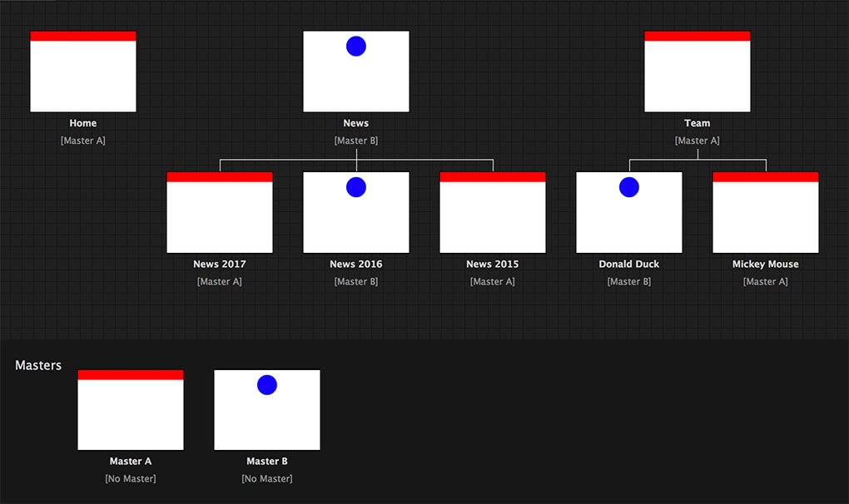Click the "Masters" section heading
This screenshot has height=504, width=849.
(38, 366)
